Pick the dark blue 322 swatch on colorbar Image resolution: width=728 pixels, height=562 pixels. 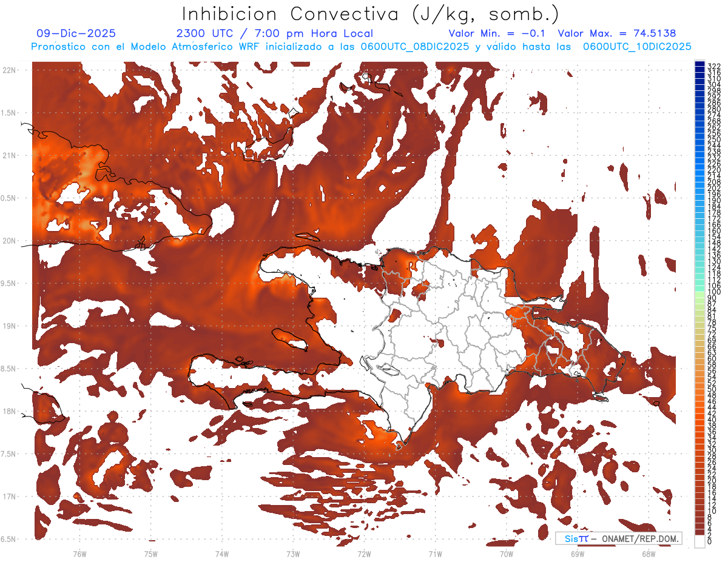coord(699,63)
